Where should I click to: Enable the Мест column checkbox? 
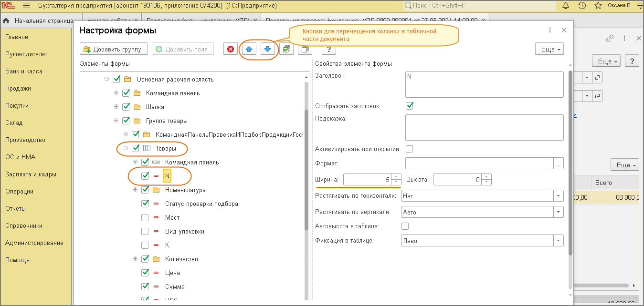[x=146, y=217]
